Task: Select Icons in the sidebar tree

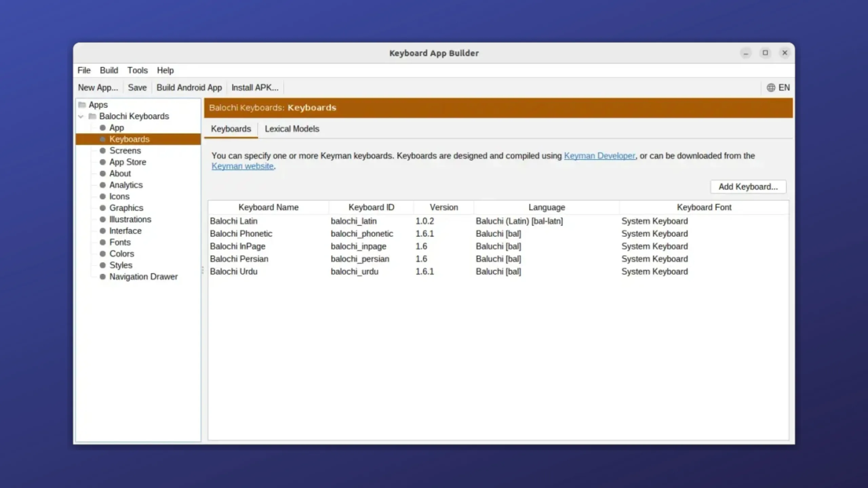Action: coord(119,197)
